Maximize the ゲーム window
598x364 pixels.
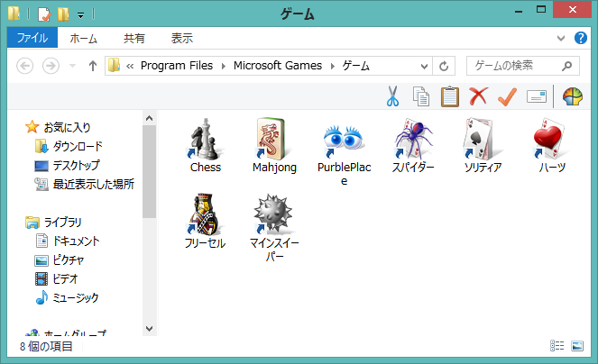[x=541, y=10]
